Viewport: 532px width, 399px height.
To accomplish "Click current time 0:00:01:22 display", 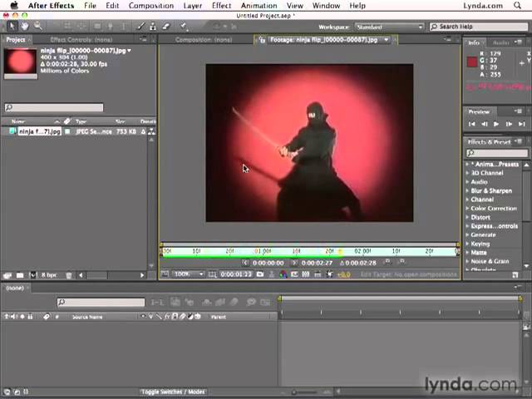I will click(236, 274).
